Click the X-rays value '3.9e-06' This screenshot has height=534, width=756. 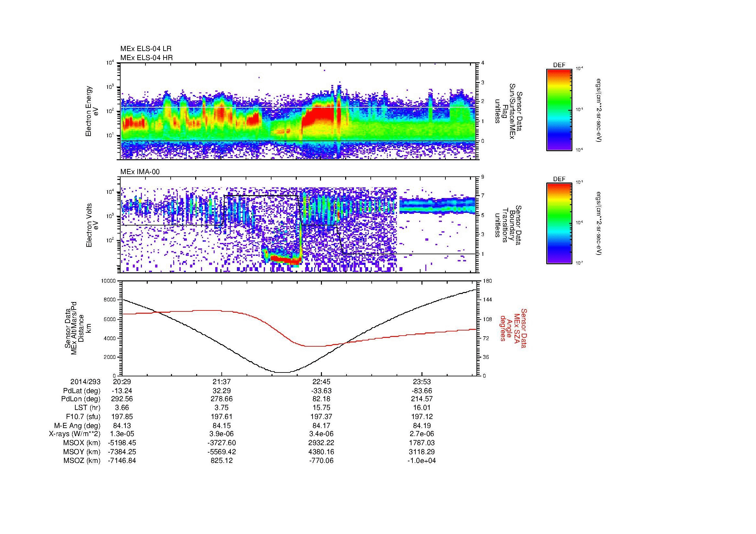(222, 434)
